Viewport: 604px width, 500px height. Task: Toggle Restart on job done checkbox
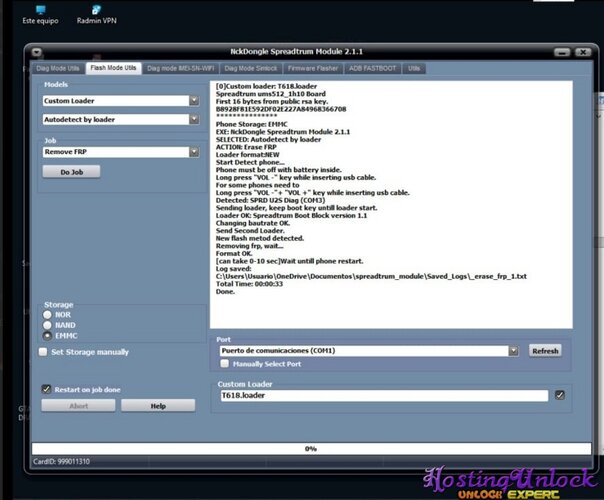pyautogui.click(x=46, y=389)
